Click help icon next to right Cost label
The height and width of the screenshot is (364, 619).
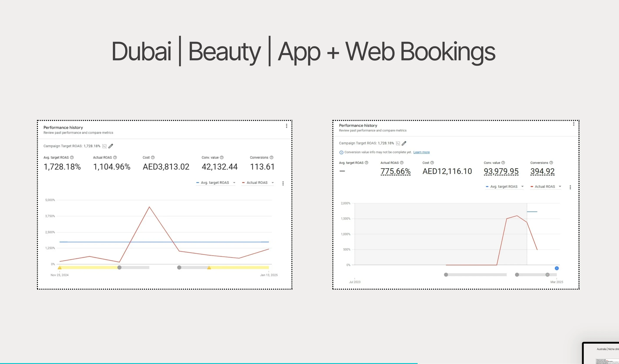pyautogui.click(x=432, y=163)
